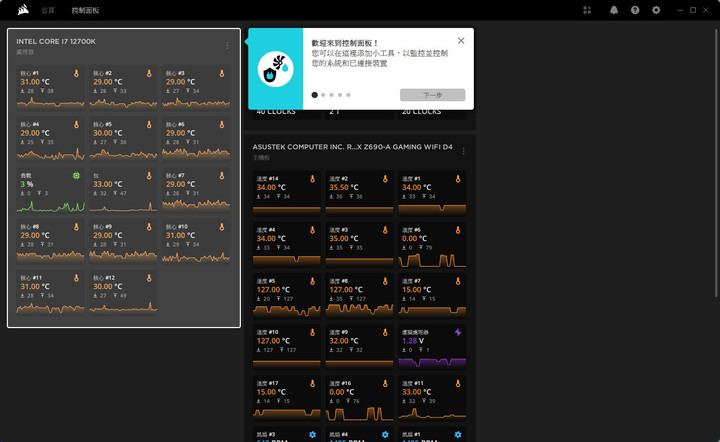Click thermometer icon on 核心 #2 tile

pyautogui.click(x=149, y=73)
